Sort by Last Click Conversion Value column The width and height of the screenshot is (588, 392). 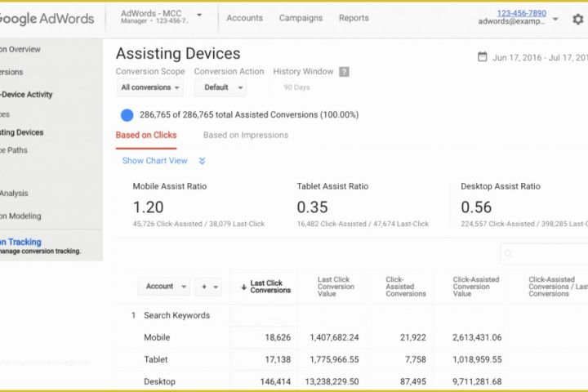click(x=336, y=287)
